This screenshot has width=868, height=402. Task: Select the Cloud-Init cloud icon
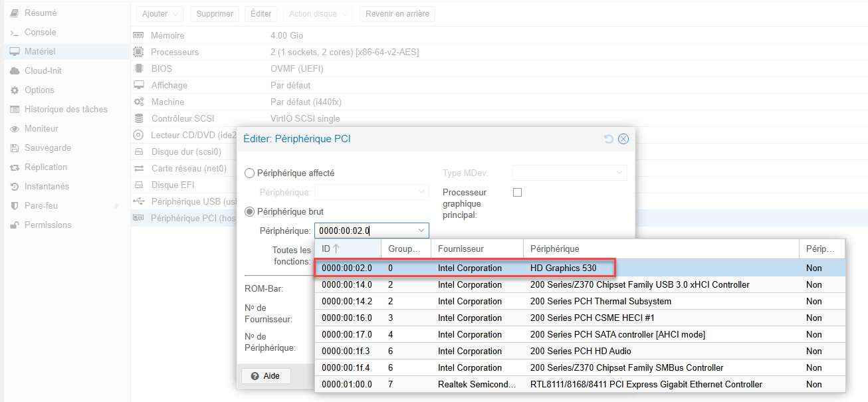[x=15, y=71]
